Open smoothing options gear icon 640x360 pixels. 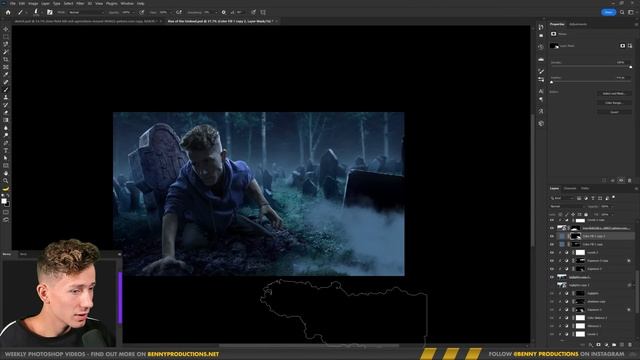pyautogui.click(x=224, y=12)
